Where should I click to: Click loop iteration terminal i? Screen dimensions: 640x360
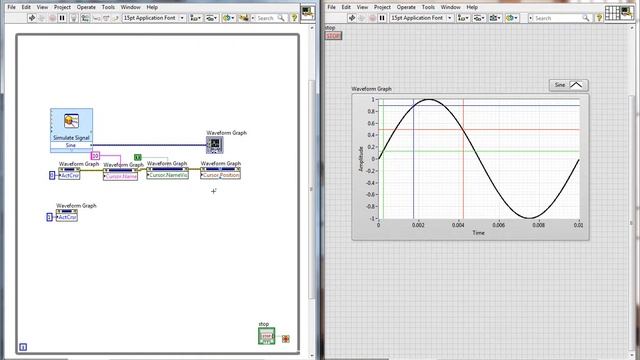point(23,347)
